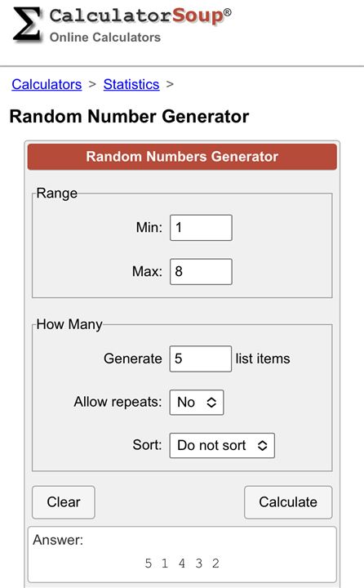Click the Range group label
Image resolution: width=364 pixels, height=588 pixels.
[x=57, y=193]
